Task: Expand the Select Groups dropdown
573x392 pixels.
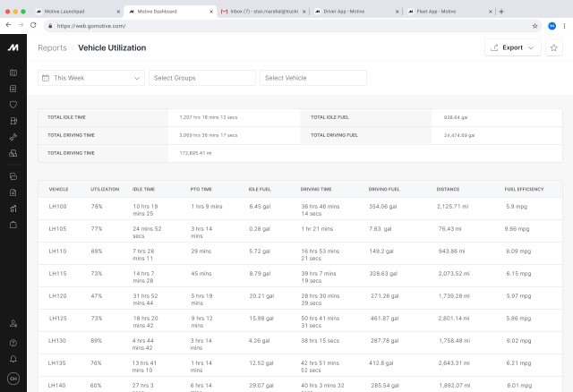Action: tap(201, 78)
